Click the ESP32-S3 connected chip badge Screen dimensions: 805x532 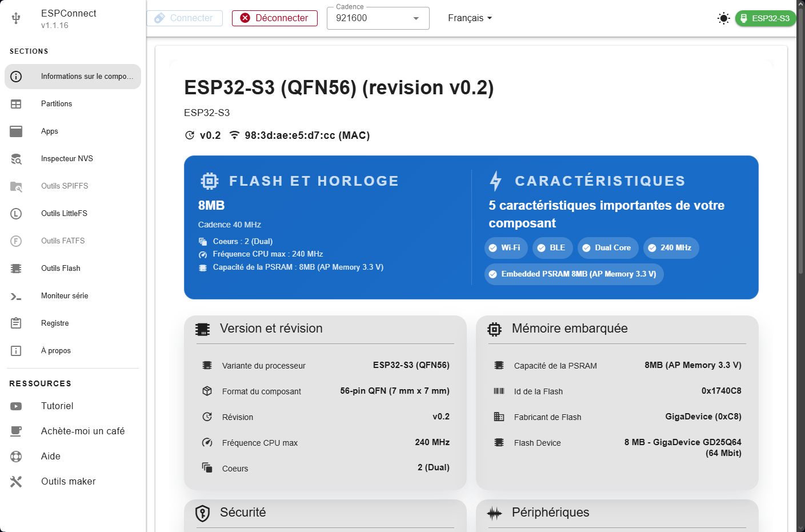[x=765, y=18]
